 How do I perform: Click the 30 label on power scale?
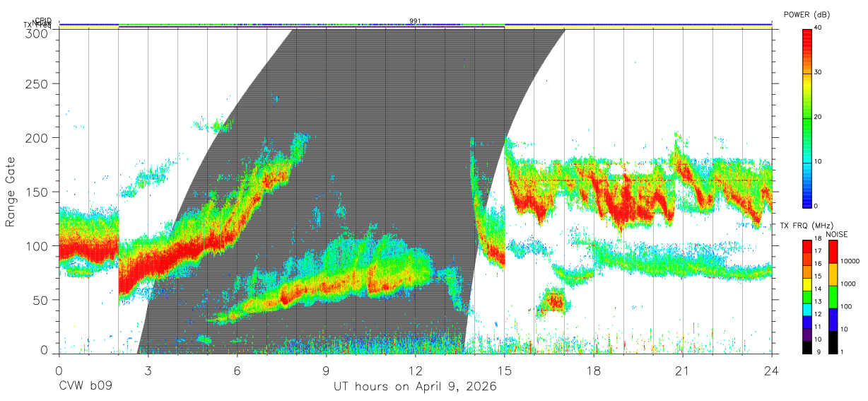click(819, 73)
